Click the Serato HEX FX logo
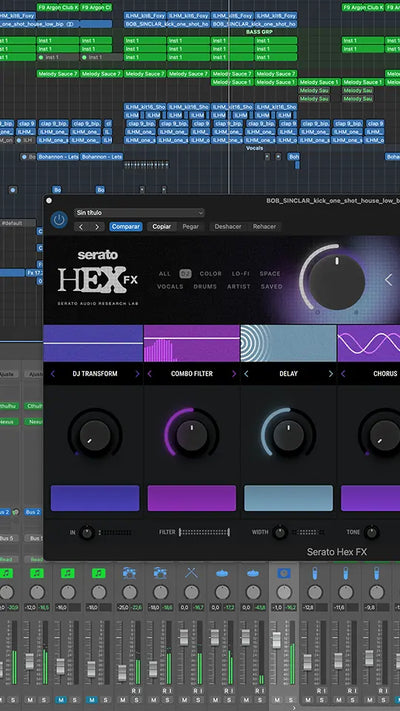The width and height of the screenshot is (400, 711). pyautogui.click(x=98, y=277)
